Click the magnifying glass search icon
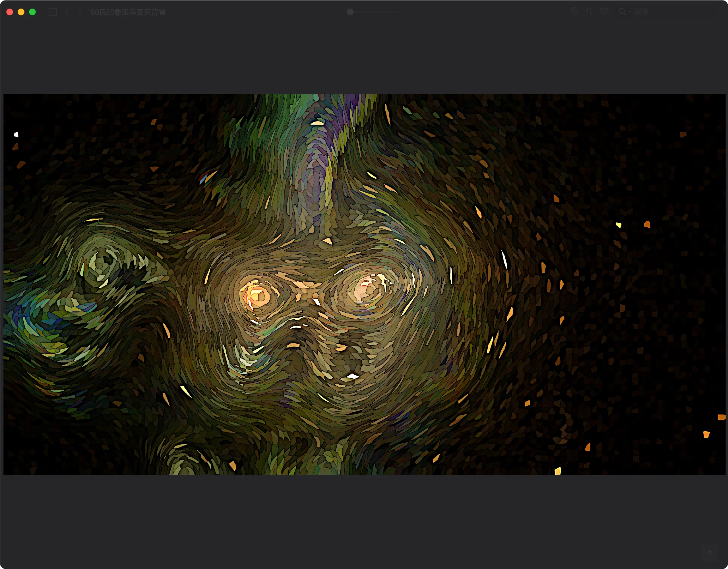This screenshot has height=569, width=728. tap(622, 12)
